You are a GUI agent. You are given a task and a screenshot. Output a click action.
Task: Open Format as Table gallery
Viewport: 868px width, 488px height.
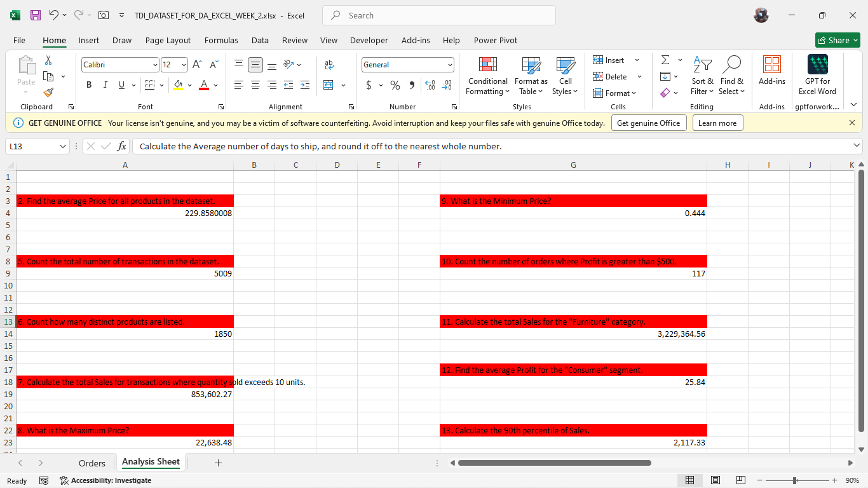[531, 76]
